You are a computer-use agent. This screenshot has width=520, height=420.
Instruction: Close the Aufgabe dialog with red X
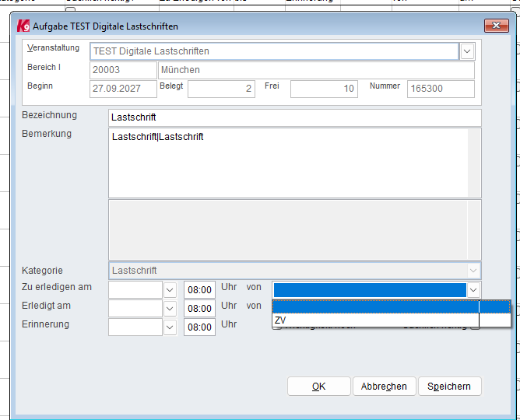495,26
